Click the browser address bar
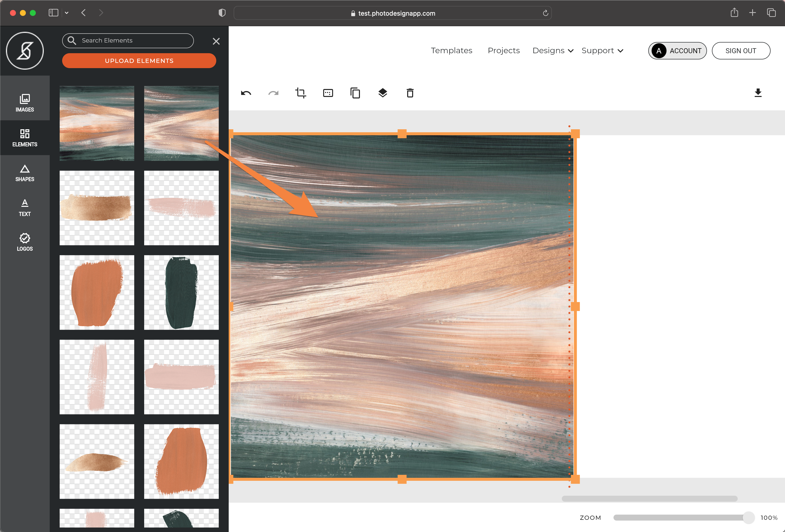 coord(392,13)
